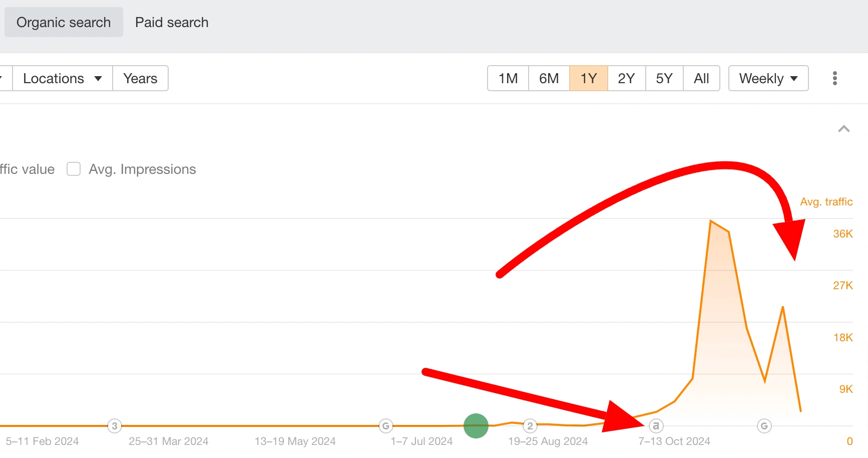Click the Google update marker near July 2024
The image size is (868, 458).
pos(386,426)
